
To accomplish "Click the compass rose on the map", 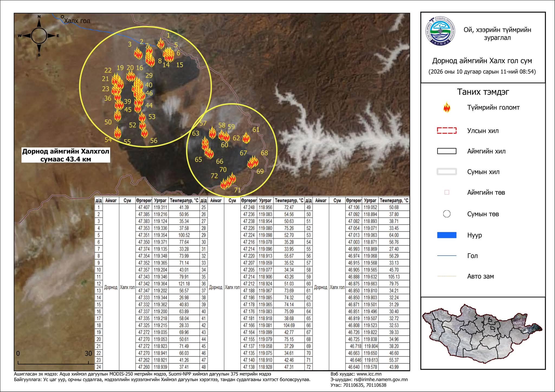I will (x=39, y=36).
